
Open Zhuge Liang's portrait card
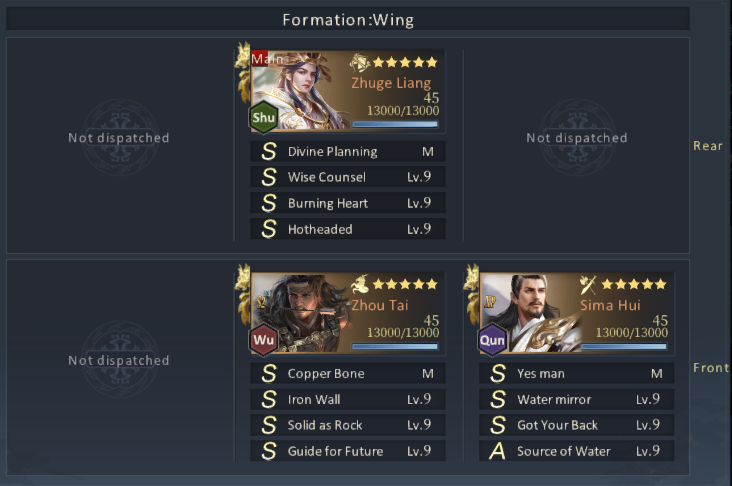click(348, 91)
